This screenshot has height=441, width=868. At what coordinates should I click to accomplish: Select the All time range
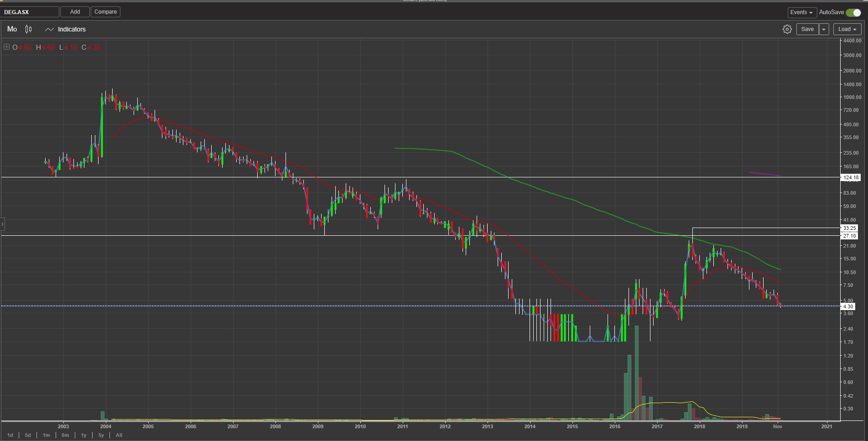pos(119,435)
